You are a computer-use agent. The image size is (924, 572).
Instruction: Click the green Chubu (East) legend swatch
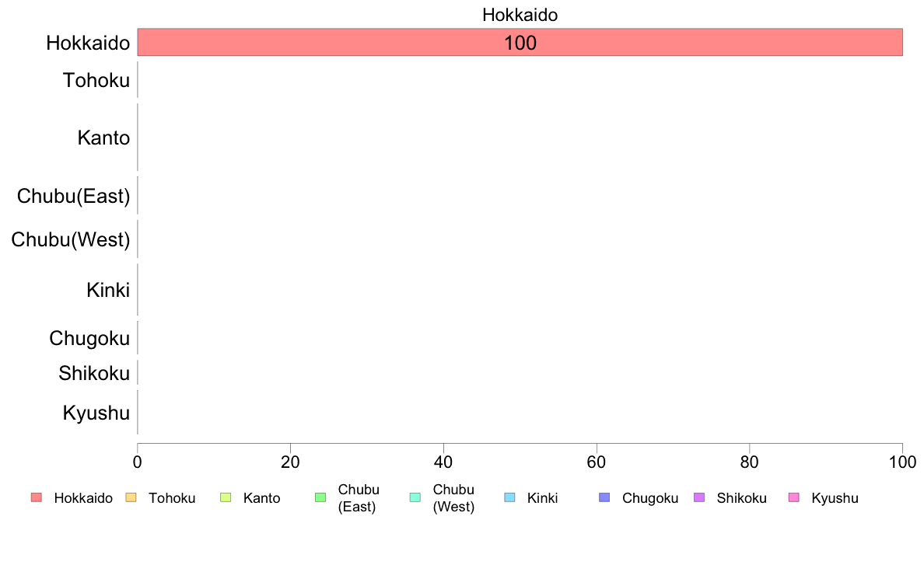click(320, 497)
